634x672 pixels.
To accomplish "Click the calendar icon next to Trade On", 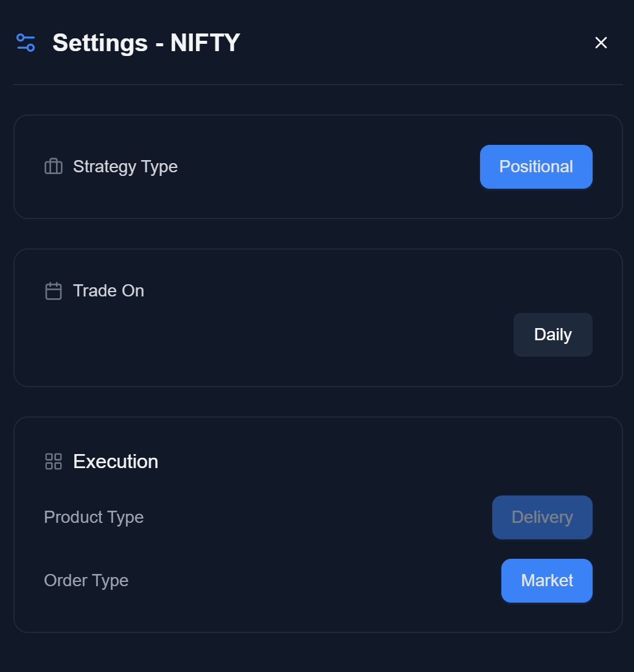I will click(54, 291).
